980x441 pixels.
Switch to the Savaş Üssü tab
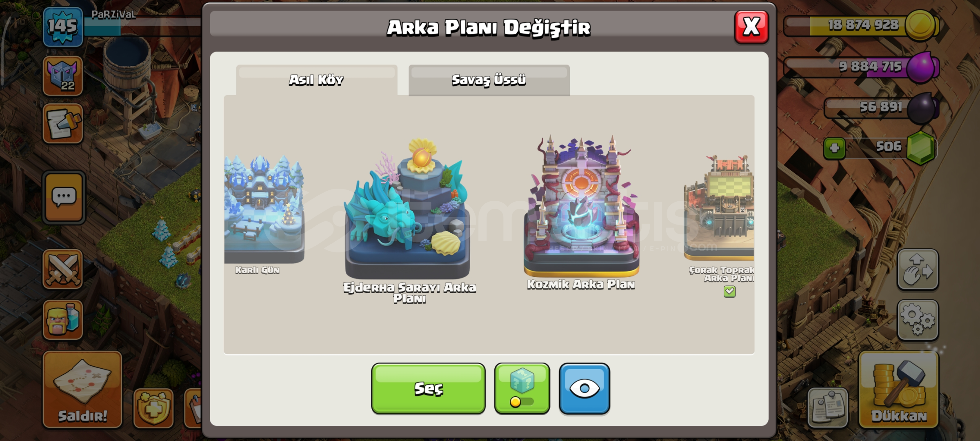[x=489, y=80]
